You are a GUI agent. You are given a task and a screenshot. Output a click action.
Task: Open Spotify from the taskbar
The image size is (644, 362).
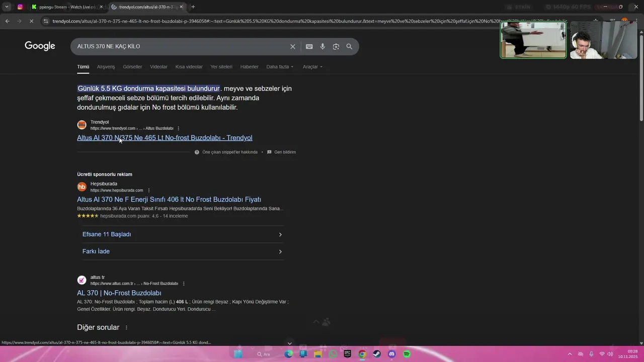(x=407, y=354)
